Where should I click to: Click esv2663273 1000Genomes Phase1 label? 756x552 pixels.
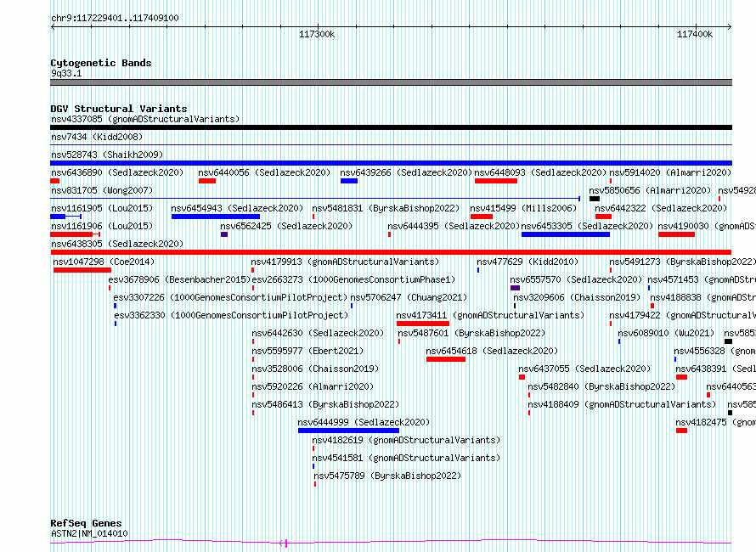(x=353, y=279)
